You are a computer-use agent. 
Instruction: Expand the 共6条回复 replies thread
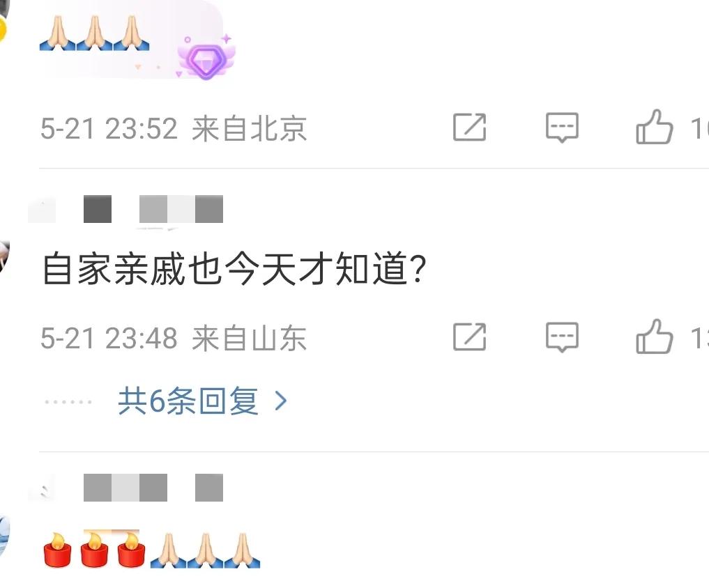pos(188,401)
